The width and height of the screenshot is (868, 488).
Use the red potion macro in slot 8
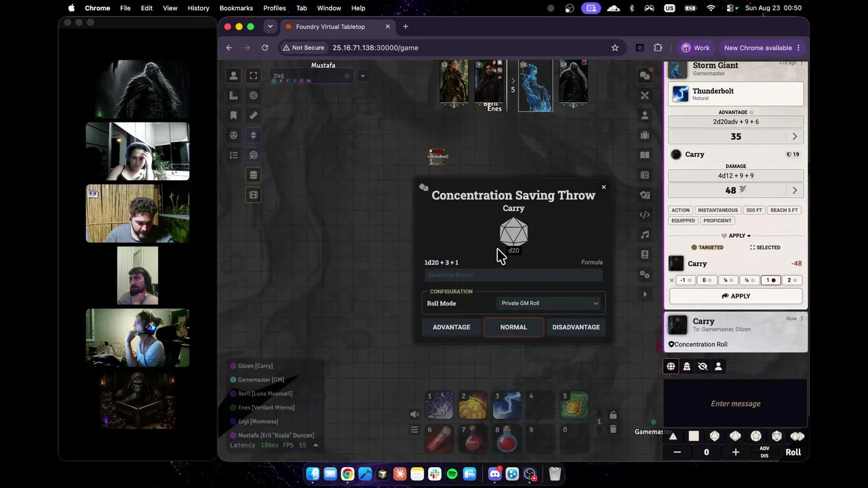pyautogui.click(x=507, y=439)
